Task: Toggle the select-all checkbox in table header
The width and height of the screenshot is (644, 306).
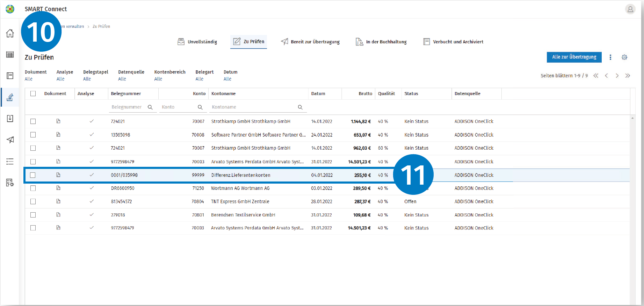Action: click(33, 94)
